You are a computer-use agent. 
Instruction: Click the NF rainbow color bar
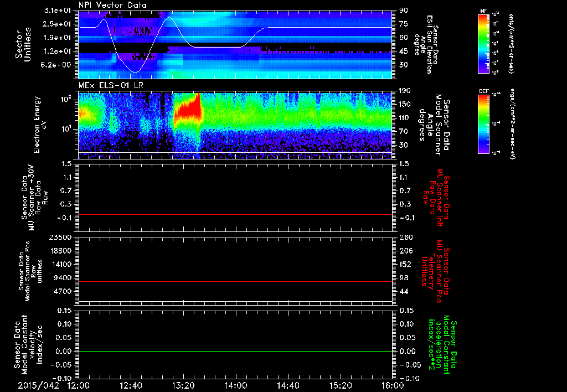483,43
